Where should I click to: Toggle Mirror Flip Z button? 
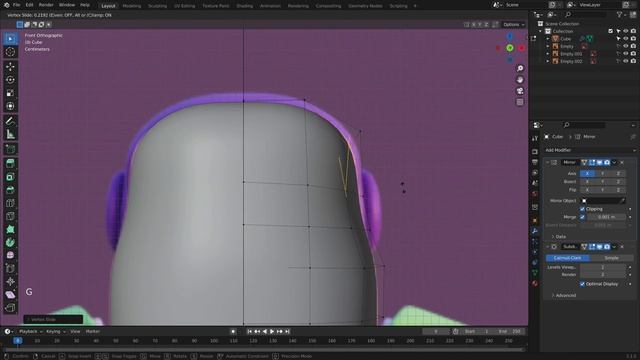pos(618,190)
